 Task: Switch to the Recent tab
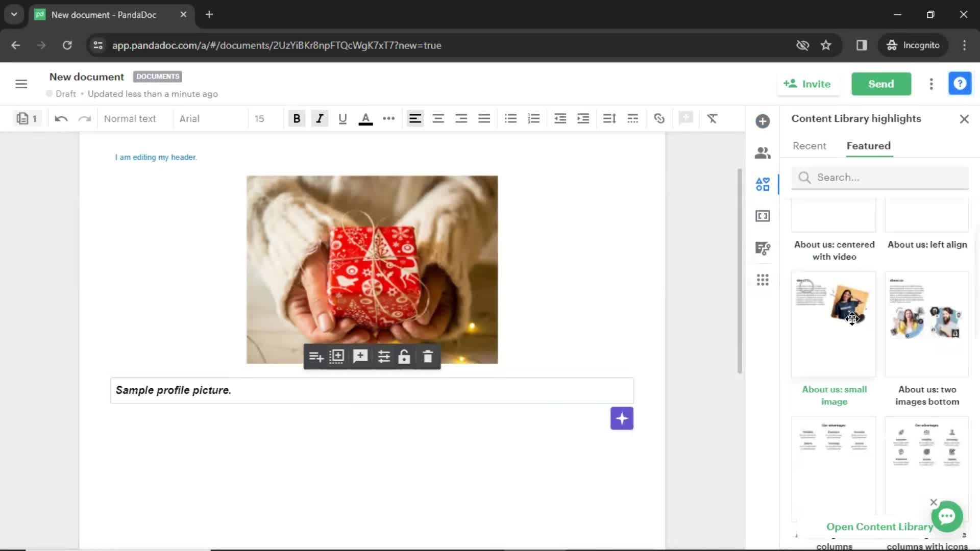tap(810, 146)
